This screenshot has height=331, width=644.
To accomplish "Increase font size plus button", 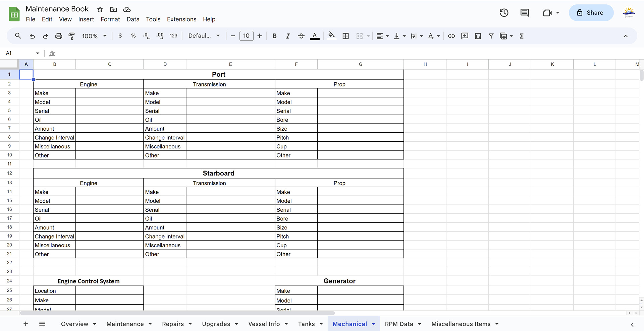I will [x=260, y=36].
